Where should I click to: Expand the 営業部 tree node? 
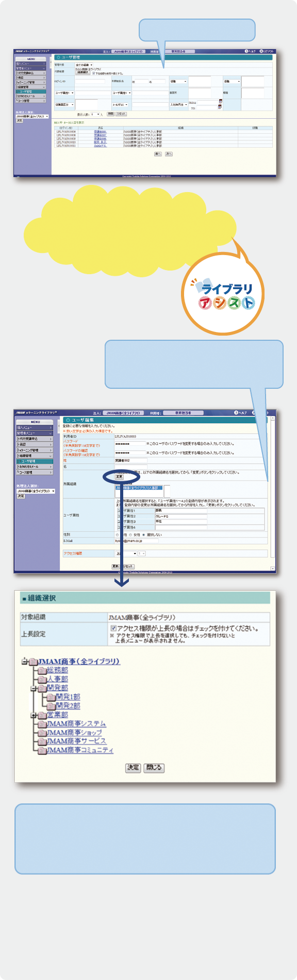(x=34, y=715)
